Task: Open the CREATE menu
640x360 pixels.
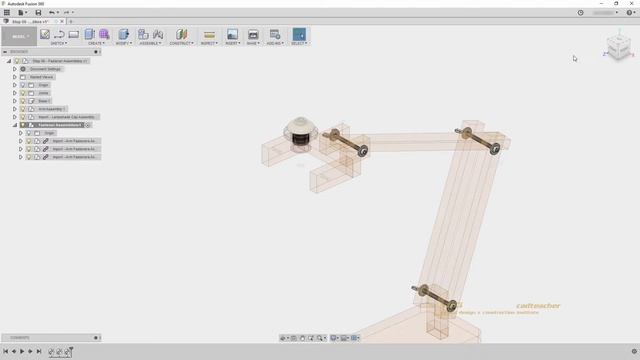Action: click(97, 43)
